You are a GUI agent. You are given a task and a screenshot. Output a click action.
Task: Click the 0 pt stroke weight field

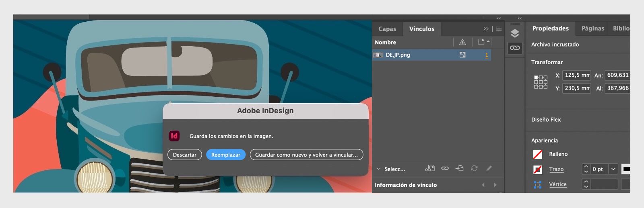pyautogui.click(x=599, y=169)
